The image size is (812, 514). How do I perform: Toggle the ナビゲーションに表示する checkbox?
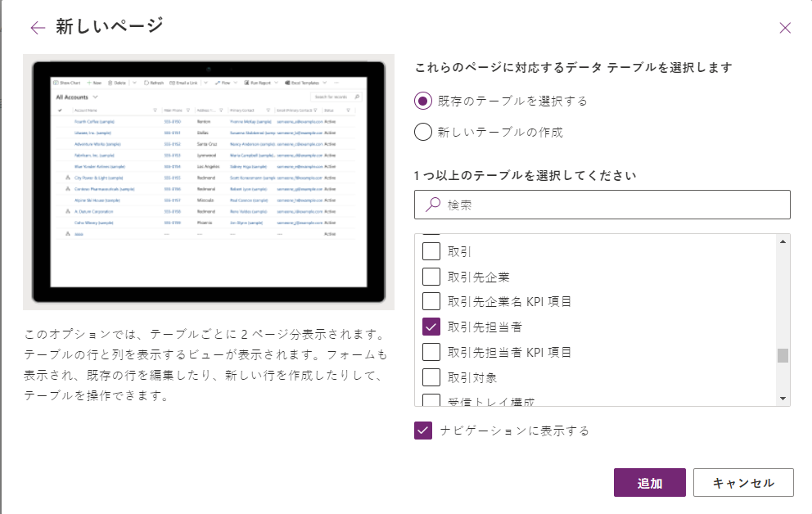point(423,431)
